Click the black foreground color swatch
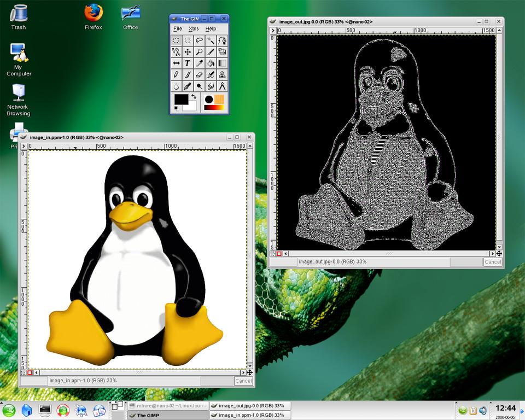This screenshot has width=525, height=420. pyautogui.click(x=180, y=100)
